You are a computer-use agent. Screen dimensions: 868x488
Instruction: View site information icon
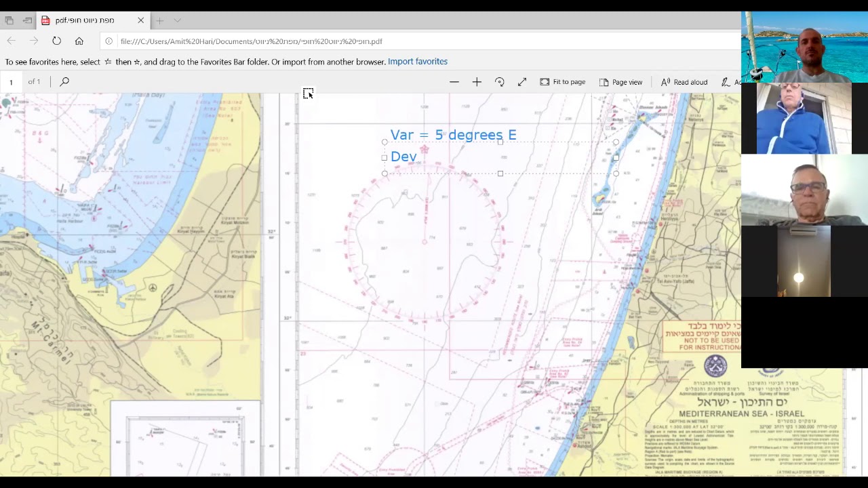click(x=108, y=41)
